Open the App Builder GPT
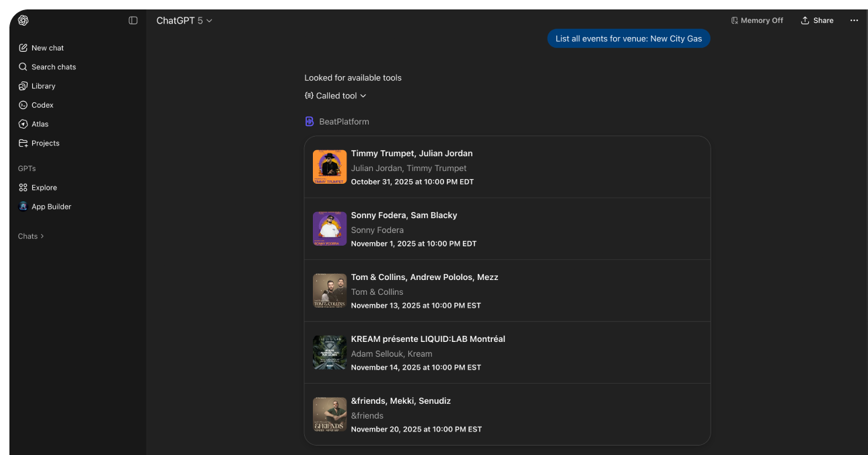The height and width of the screenshot is (455, 868). (51, 207)
